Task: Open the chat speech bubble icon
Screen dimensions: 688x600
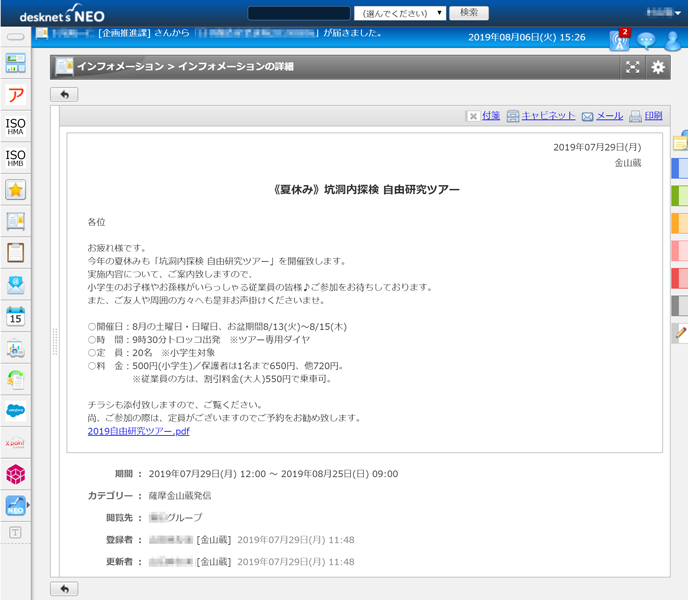Action: pos(646,41)
